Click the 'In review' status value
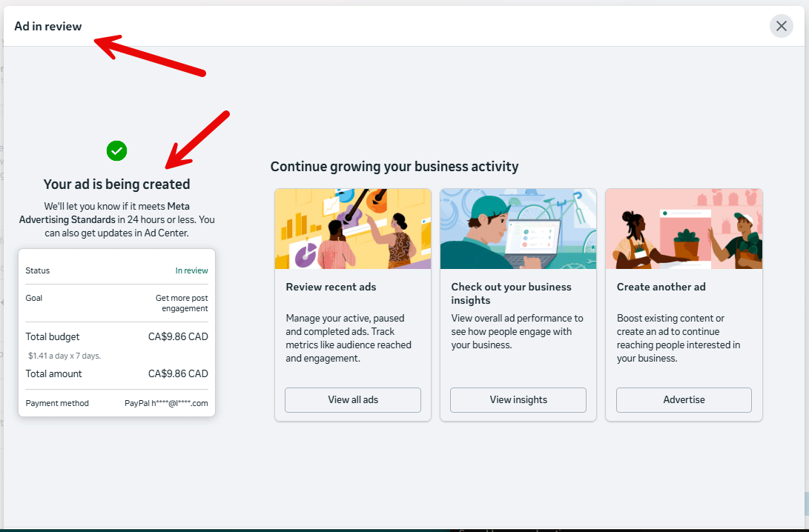Image resolution: width=809 pixels, height=532 pixels. [191, 271]
